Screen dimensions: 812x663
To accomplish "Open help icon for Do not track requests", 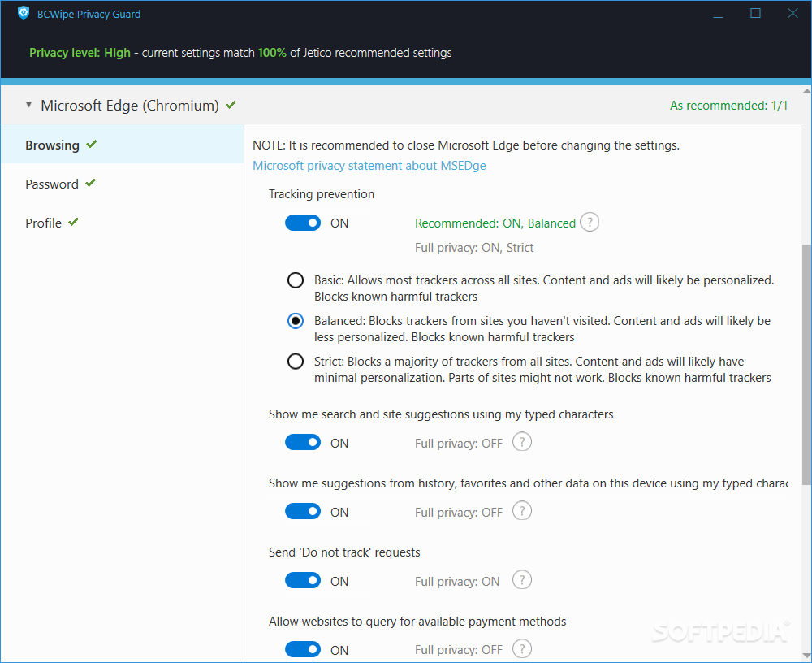I will pyautogui.click(x=522, y=580).
